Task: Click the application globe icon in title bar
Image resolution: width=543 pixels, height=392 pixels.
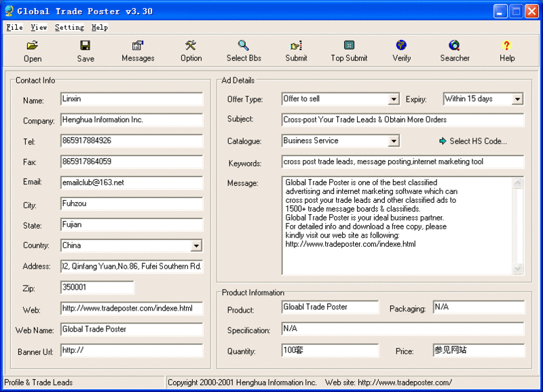Action: (x=9, y=11)
